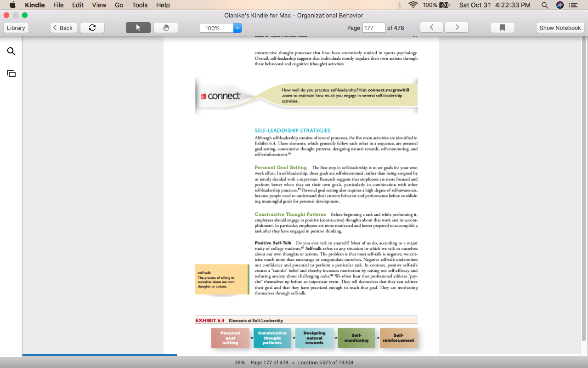Open the Edit menu
This screenshot has height=368, width=588.
click(x=78, y=5)
